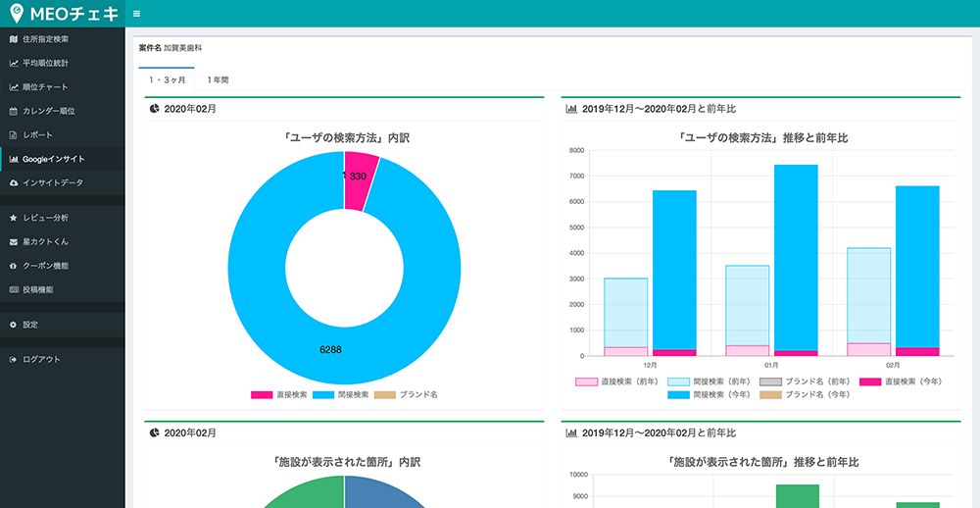Open 星カクトくん page
Screen dimensions: 980x508
(63, 241)
